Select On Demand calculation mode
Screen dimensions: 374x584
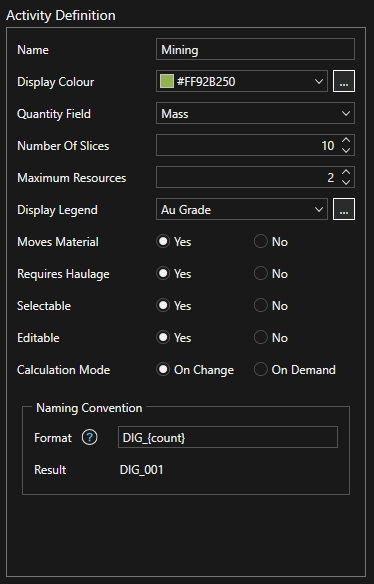click(295, 370)
